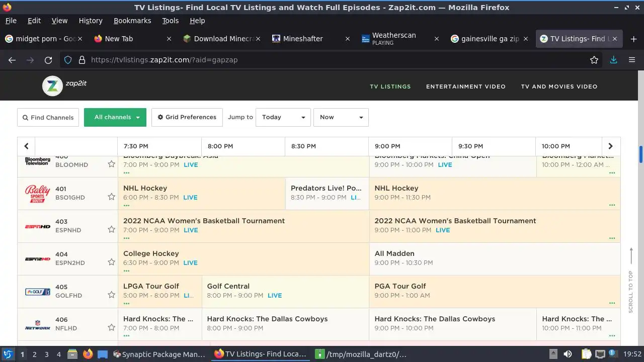Screen dimensions: 644x362
Task: Click the Find Channels button
Action: pyautogui.click(x=48, y=117)
